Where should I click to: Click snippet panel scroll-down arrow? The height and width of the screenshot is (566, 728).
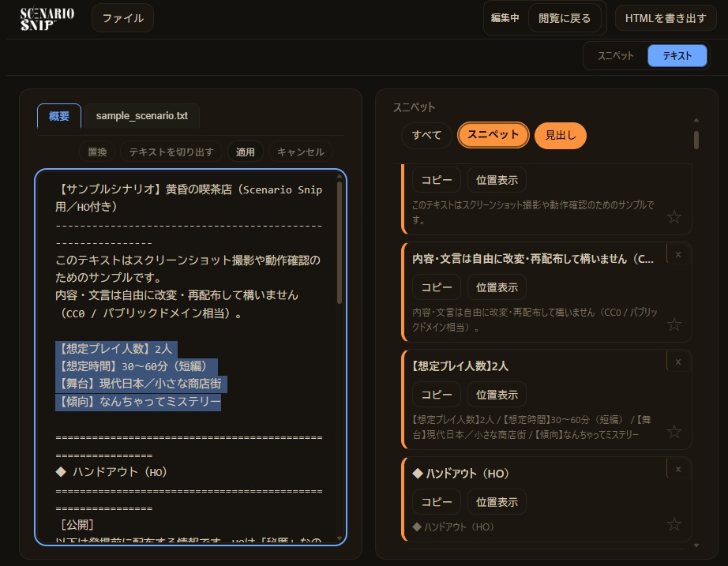coord(696,545)
